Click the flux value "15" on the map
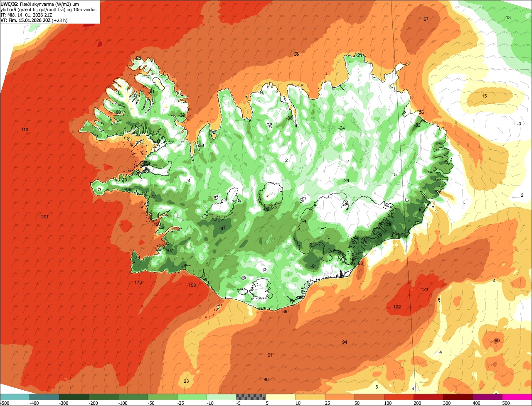Viewport: 532px width, 406px height. 484,96
